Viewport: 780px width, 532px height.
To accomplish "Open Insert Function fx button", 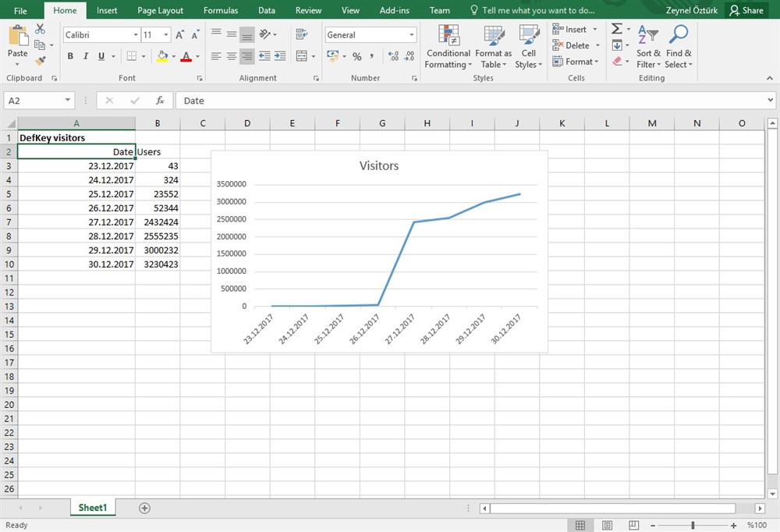I will pos(160,101).
